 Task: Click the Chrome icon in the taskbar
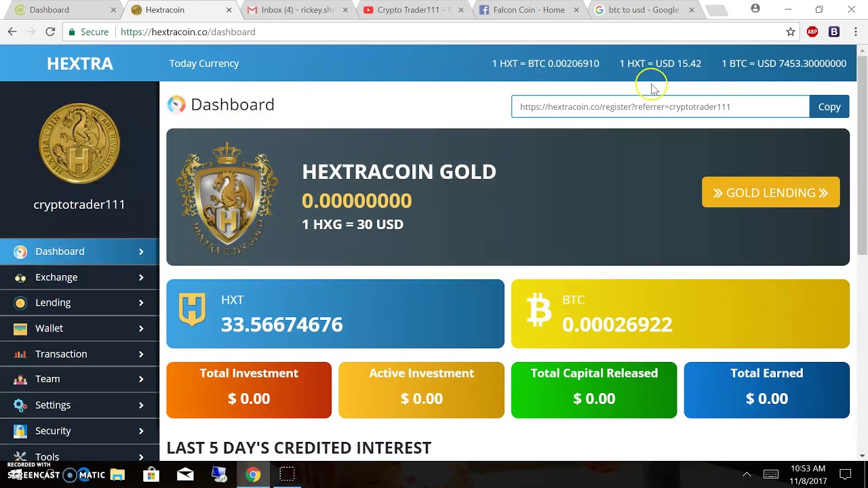[x=253, y=474]
